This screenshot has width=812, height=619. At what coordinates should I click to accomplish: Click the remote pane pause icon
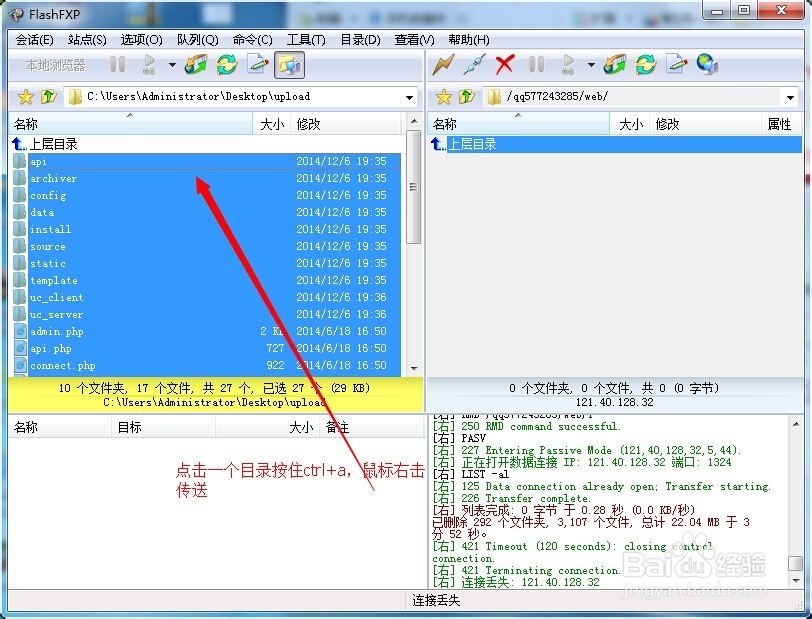pyautogui.click(x=536, y=64)
